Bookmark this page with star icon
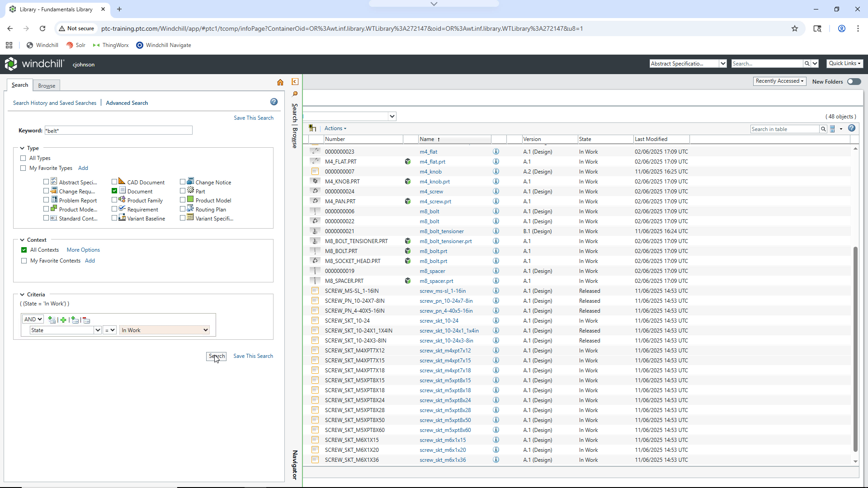Viewport: 868px width, 488px height. [x=795, y=28]
